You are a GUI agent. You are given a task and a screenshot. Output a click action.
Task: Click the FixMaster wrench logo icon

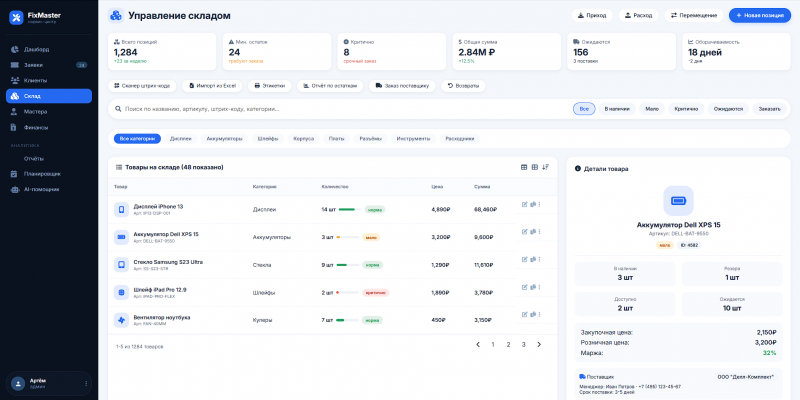click(16, 18)
